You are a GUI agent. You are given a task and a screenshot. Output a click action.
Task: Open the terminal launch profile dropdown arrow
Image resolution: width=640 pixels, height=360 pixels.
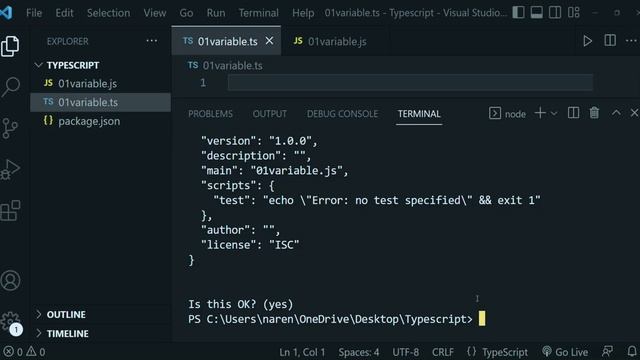click(554, 113)
